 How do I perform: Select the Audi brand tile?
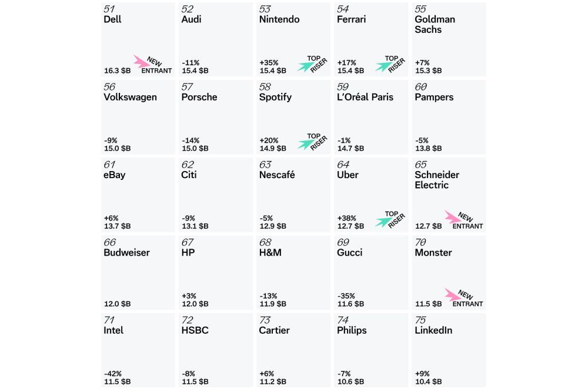215,39
